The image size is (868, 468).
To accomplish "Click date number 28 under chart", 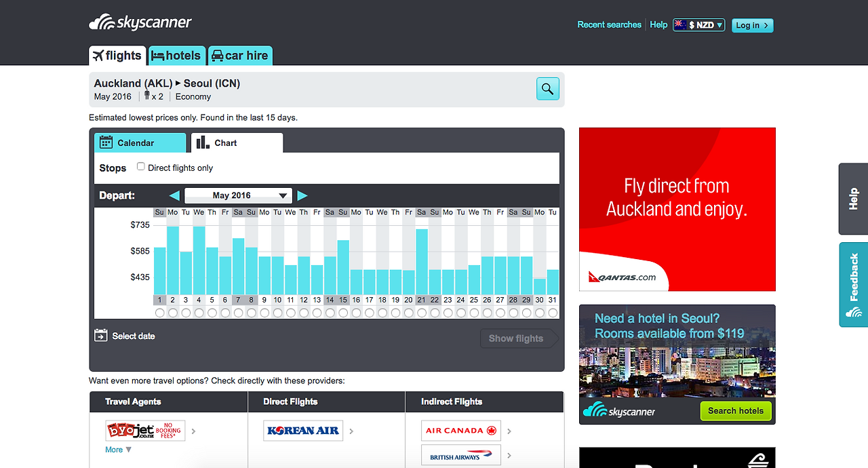I will (513, 300).
